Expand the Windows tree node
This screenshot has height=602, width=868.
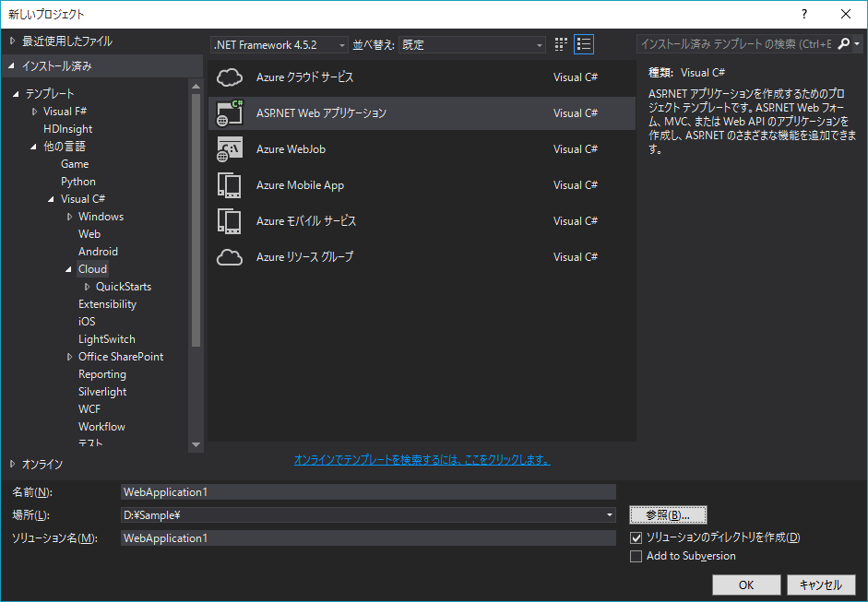69,217
